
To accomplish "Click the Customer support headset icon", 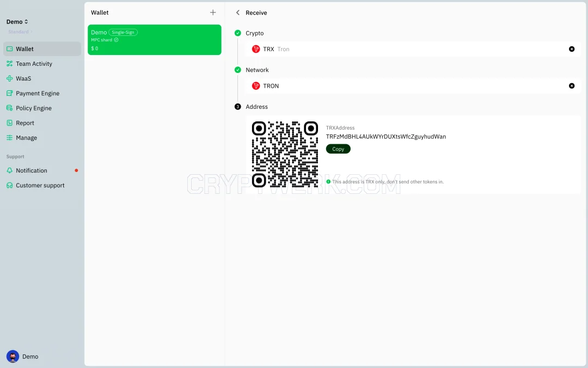I will [10, 185].
